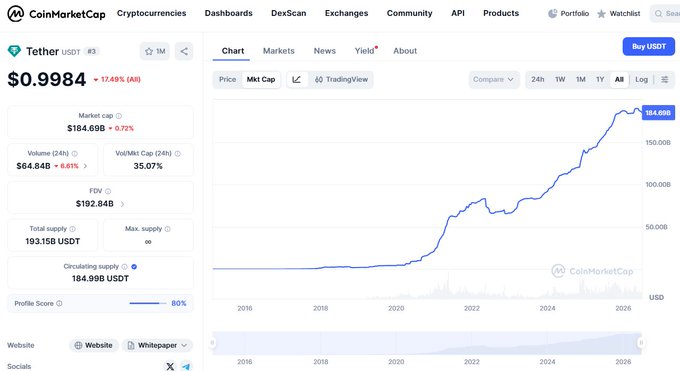Select the News tab
This screenshot has height=371, width=680.
(324, 51)
